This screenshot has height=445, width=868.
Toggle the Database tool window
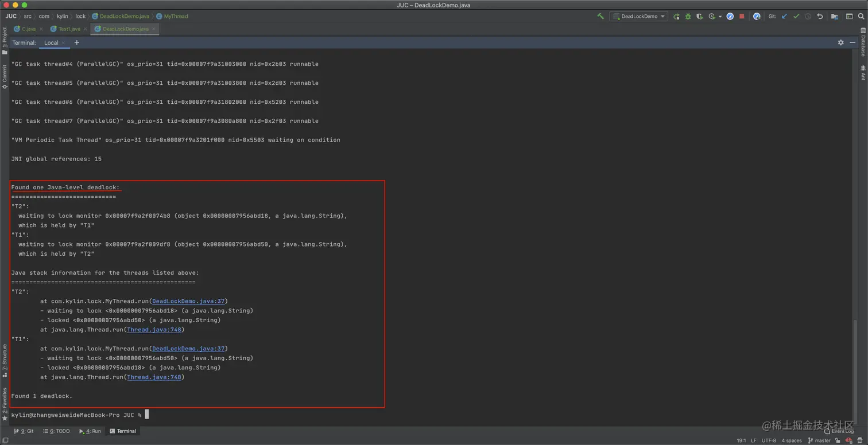[x=863, y=42]
